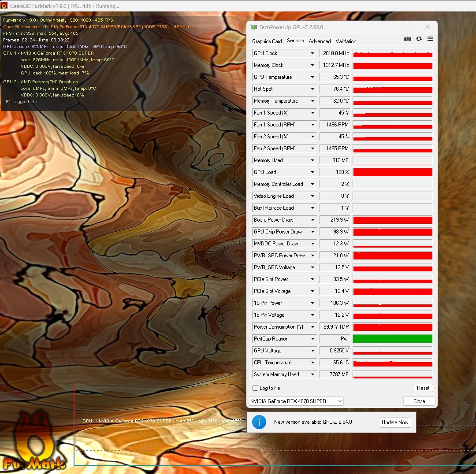
Task: Enable the Log to file checkbox
Action: pyautogui.click(x=255, y=388)
